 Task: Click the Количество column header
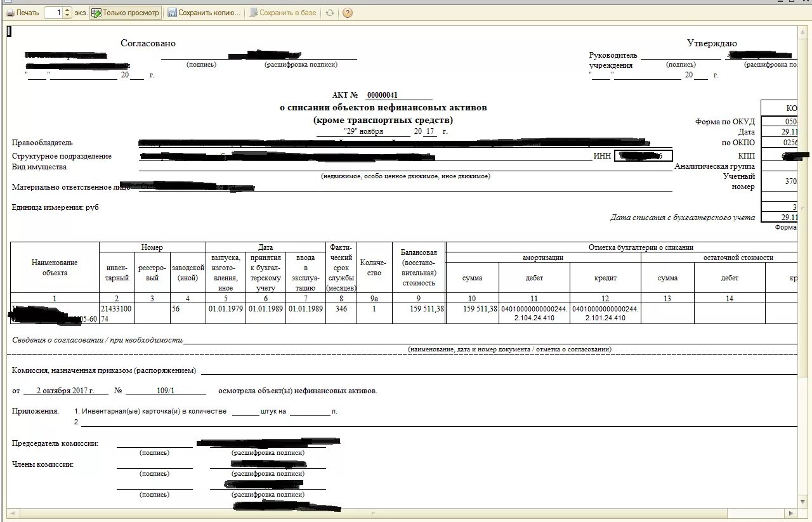tap(374, 268)
